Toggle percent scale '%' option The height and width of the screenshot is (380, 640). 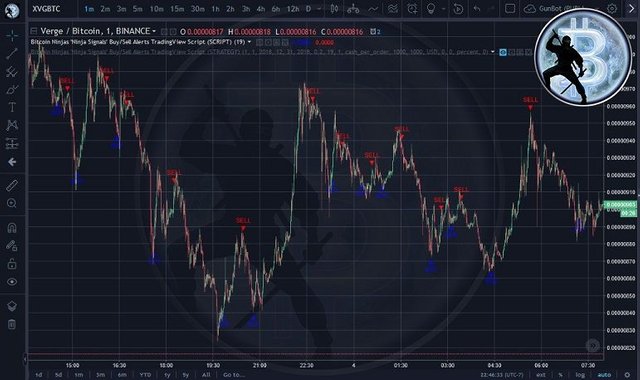[561, 374]
